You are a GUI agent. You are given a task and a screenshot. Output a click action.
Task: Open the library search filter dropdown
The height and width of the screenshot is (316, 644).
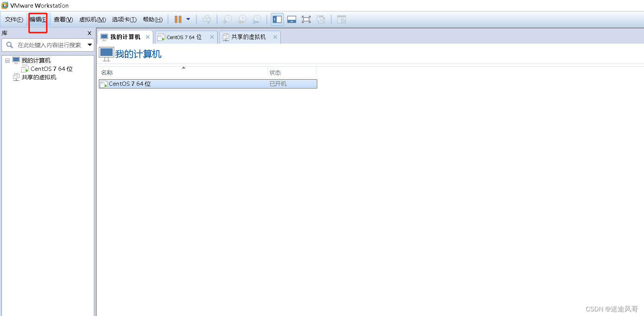(x=90, y=45)
